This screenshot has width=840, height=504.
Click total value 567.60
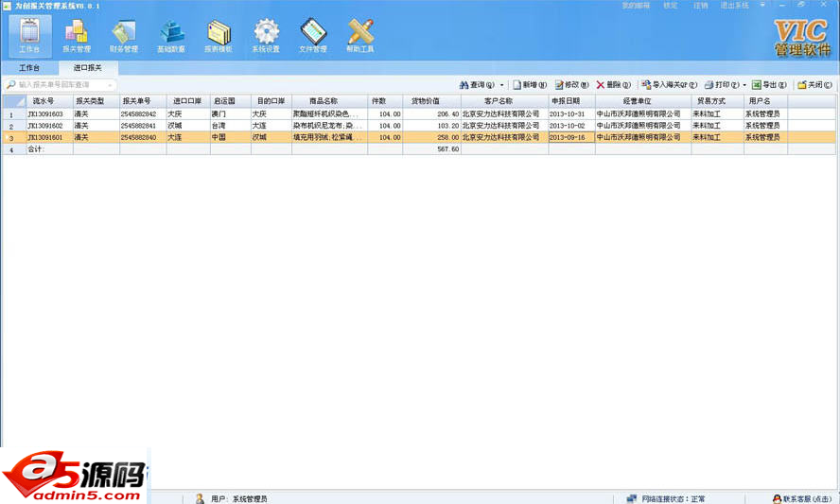pos(431,149)
